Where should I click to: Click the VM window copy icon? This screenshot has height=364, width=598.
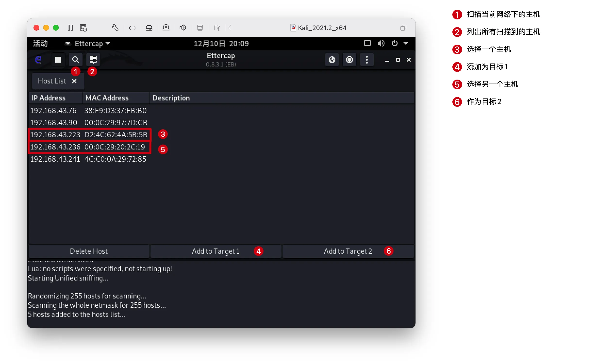(403, 28)
